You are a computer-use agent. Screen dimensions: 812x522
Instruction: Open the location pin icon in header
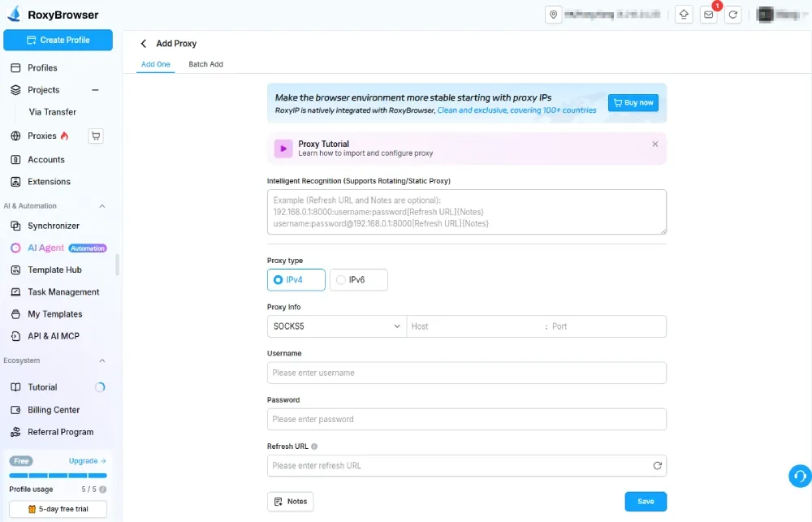(553, 15)
